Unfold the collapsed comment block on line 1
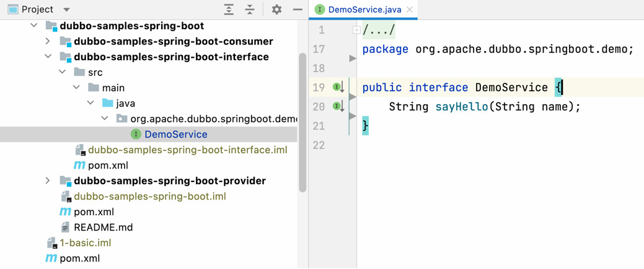Screen dimensions: 644x269 356,30
